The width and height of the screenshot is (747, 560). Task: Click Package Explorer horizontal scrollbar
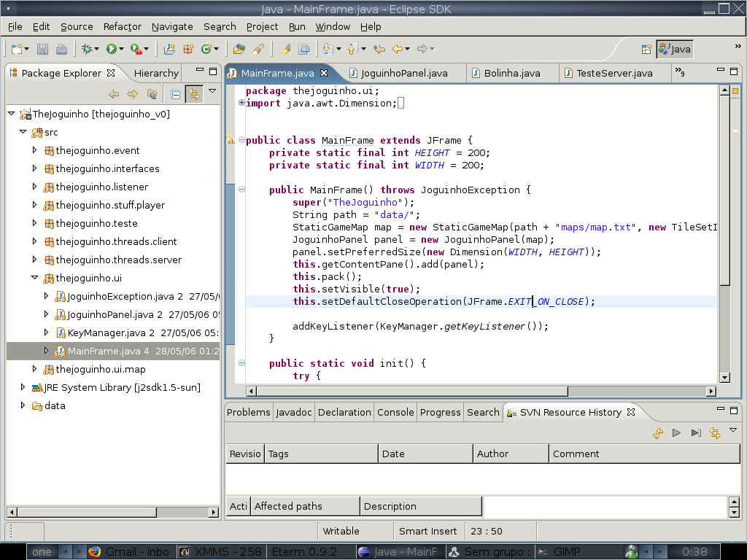coord(113,512)
